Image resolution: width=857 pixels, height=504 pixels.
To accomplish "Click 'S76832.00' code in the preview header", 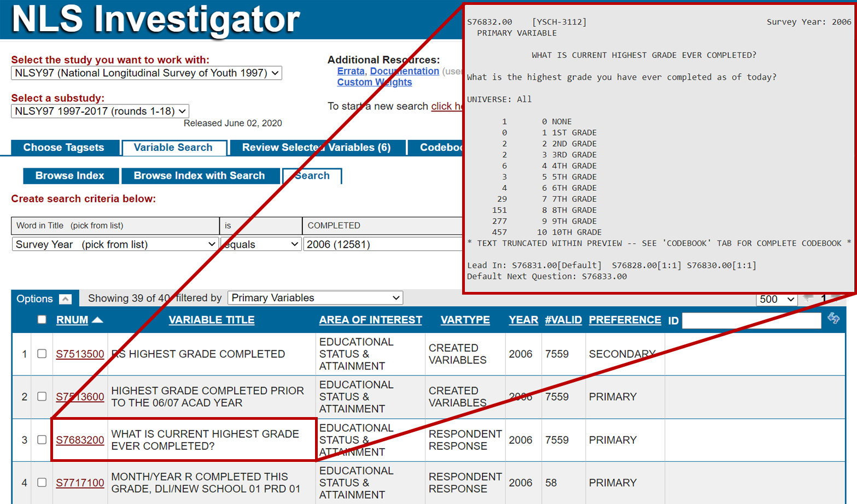I will pyautogui.click(x=489, y=22).
